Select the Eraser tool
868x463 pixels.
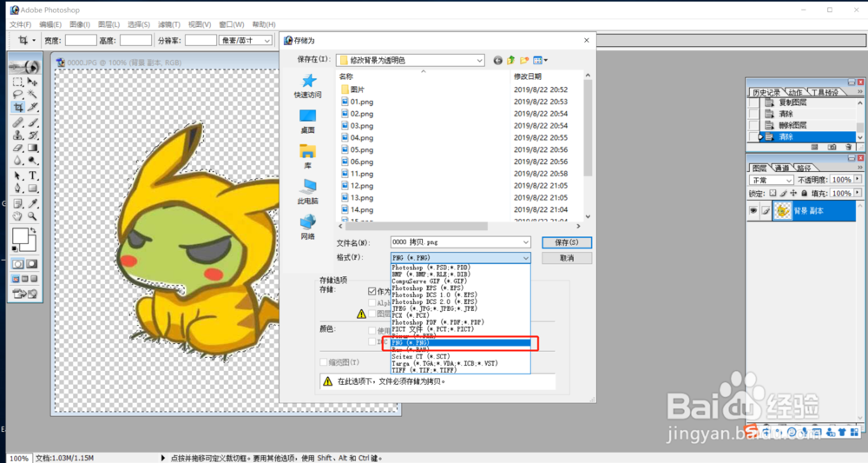point(17,148)
